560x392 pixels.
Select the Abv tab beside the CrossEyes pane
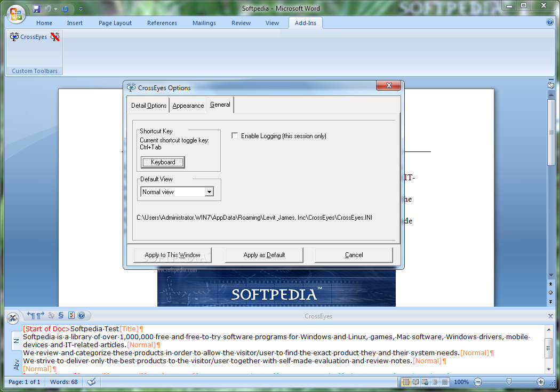16,364
